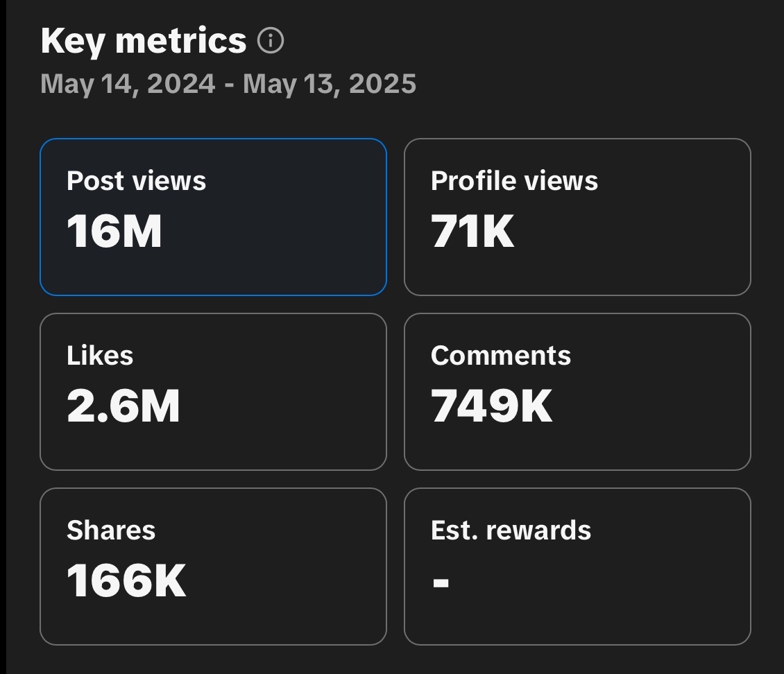Viewport: 784px width, 674px height.
Task: Select the Post views metric card
Action: (x=213, y=217)
